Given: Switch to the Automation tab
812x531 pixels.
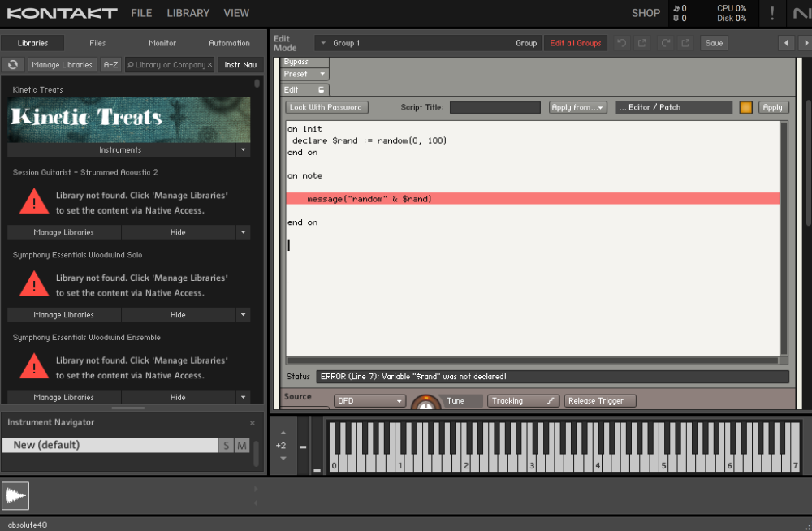Looking at the screenshot, I should tap(229, 43).
